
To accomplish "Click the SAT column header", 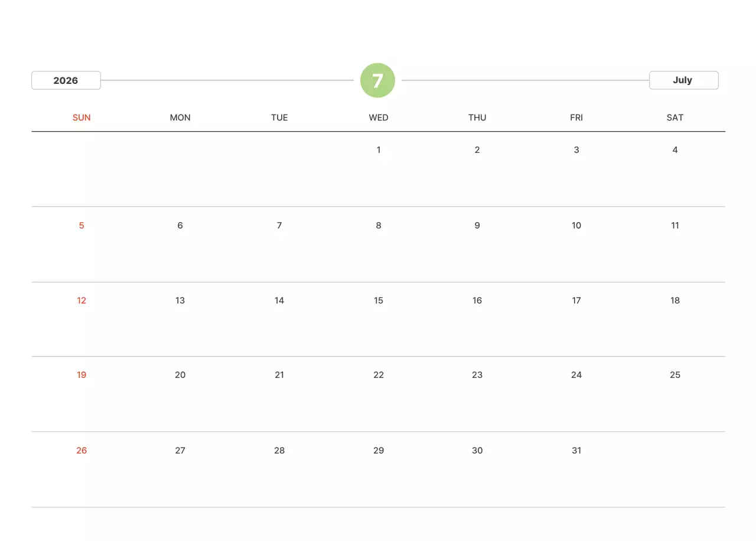I will pyautogui.click(x=675, y=118).
